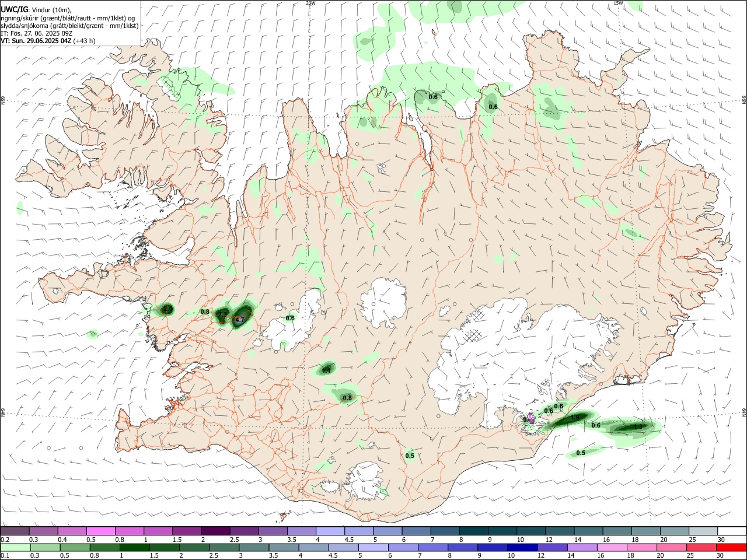Select the 'VT: Sun. 29.06.2025 04Z' valid time
This screenshot has width=747, height=560.
(36, 41)
